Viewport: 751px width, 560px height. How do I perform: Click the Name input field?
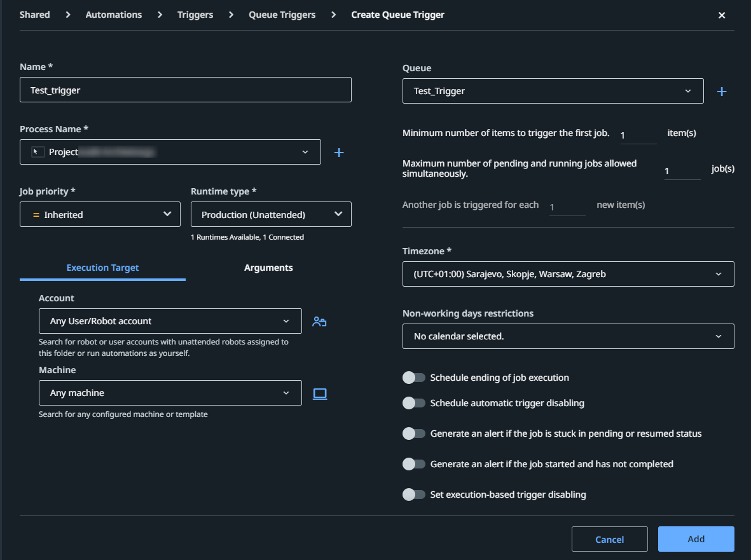click(185, 90)
